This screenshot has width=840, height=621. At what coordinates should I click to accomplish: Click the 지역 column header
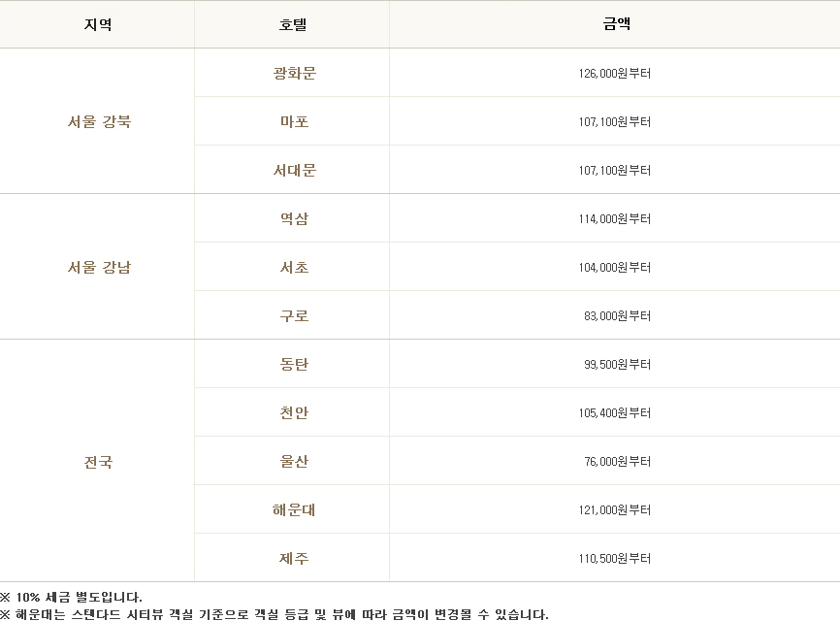coord(97,24)
